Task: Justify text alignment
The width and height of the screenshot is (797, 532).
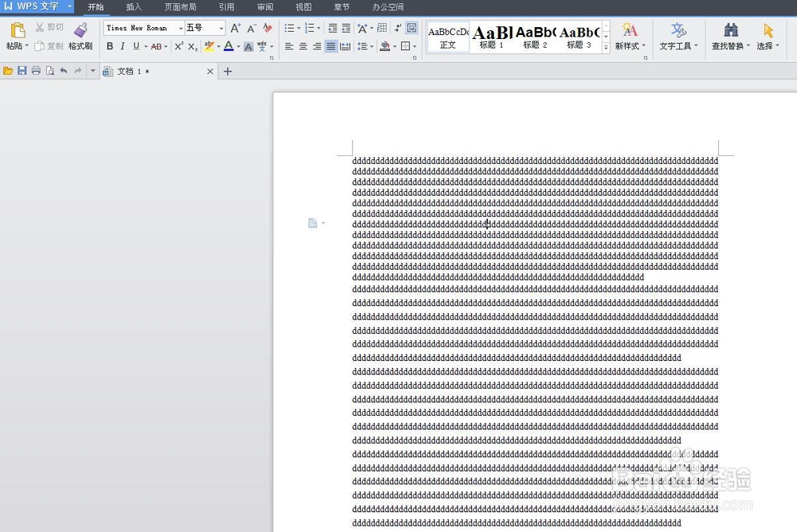Action: pos(331,46)
